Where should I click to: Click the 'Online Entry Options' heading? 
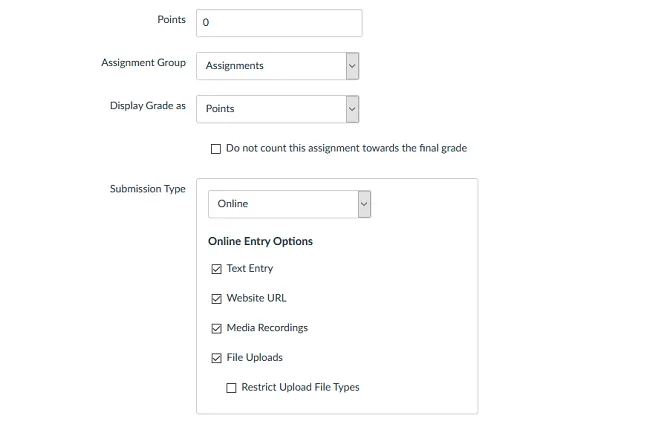coord(260,241)
